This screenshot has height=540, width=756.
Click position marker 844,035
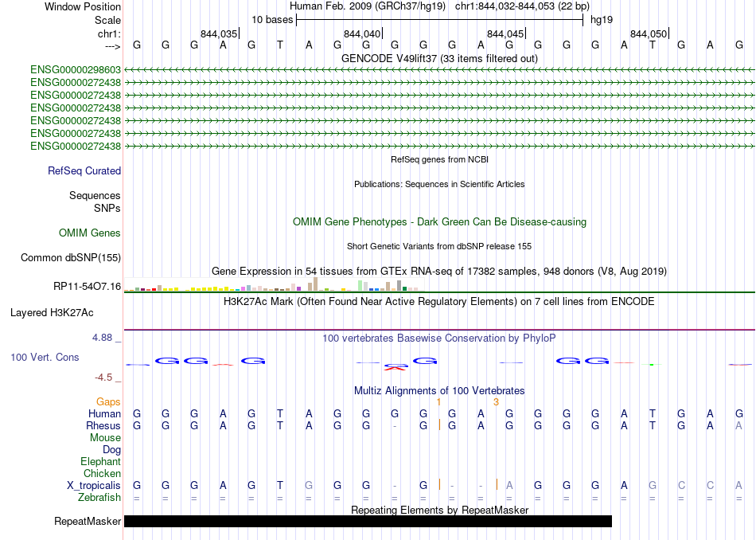[220, 33]
